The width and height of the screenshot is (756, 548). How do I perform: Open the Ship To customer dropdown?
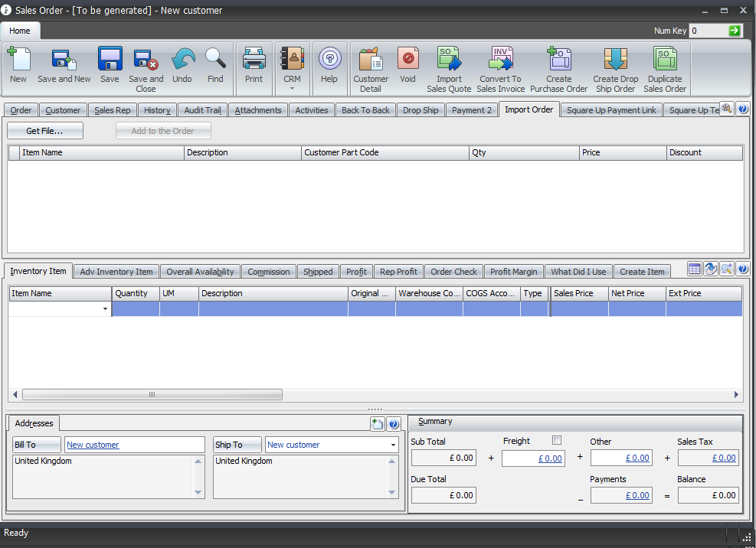click(x=394, y=445)
